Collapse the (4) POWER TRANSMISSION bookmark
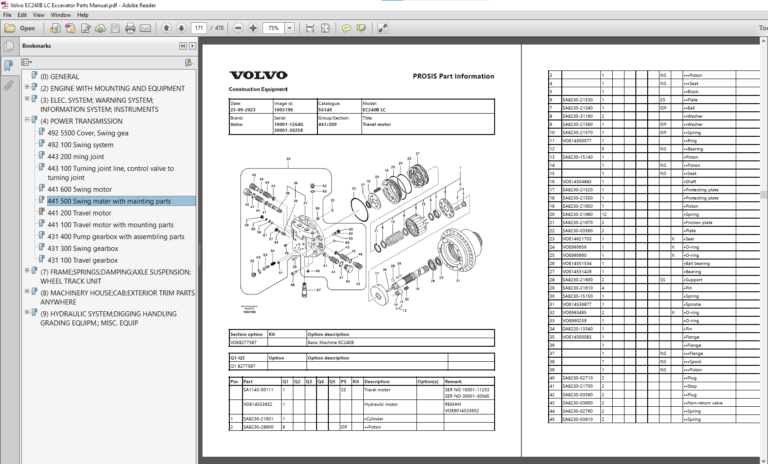Image resolution: width=768 pixels, height=464 pixels. pos(27,120)
